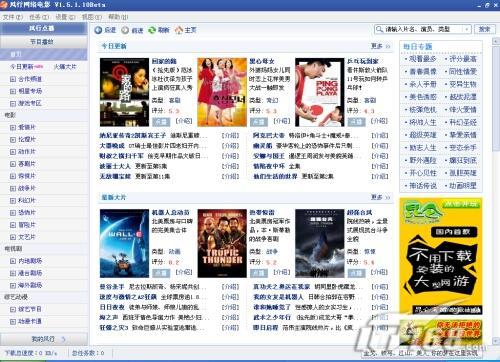Expand the 合作频道 tree node

[13, 79]
